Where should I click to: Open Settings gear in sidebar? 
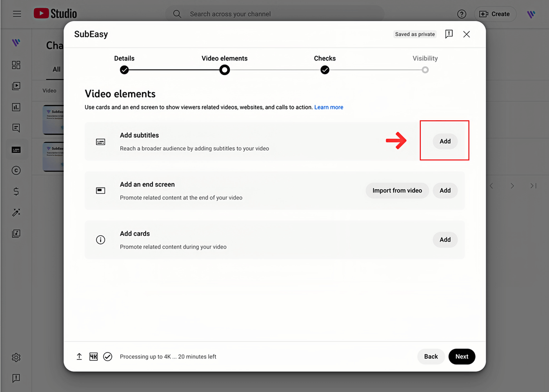click(16, 358)
